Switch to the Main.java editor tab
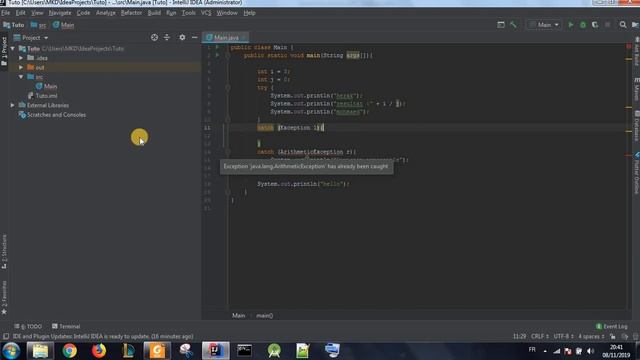The height and width of the screenshot is (360, 640). pos(226,38)
